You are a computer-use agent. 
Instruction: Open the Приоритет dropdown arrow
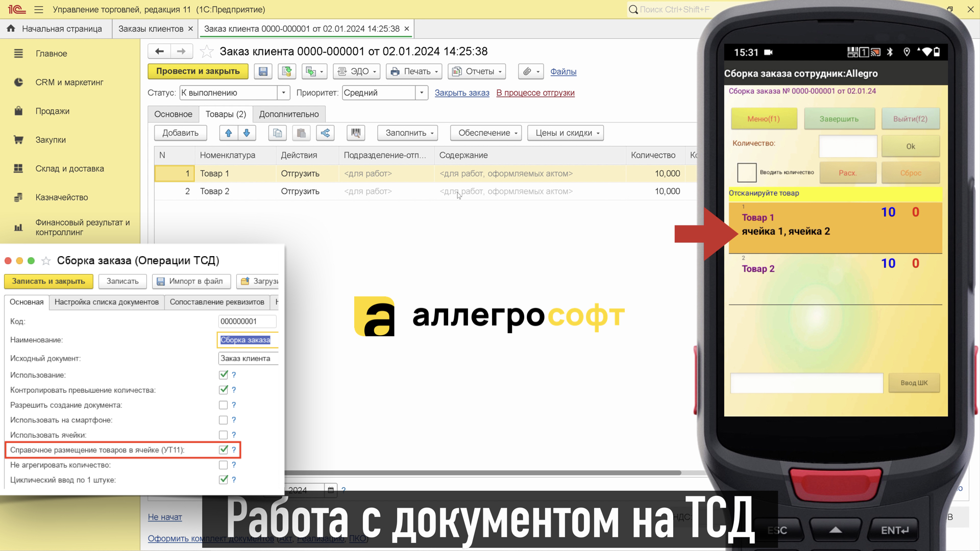[422, 93]
